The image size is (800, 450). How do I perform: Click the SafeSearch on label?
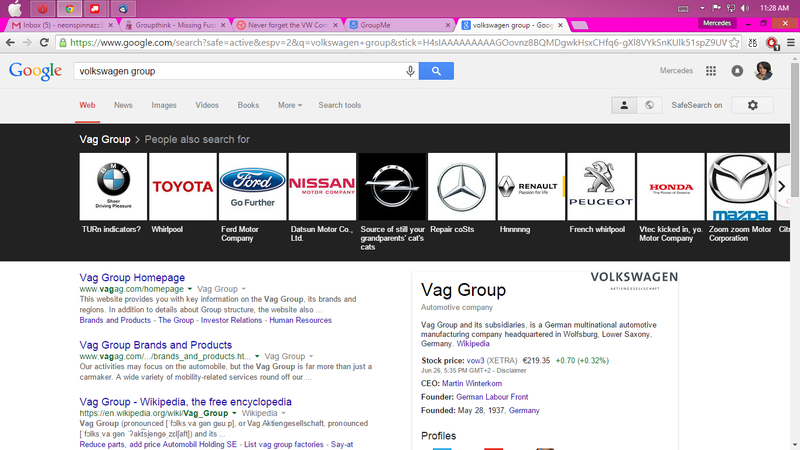tap(696, 105)
